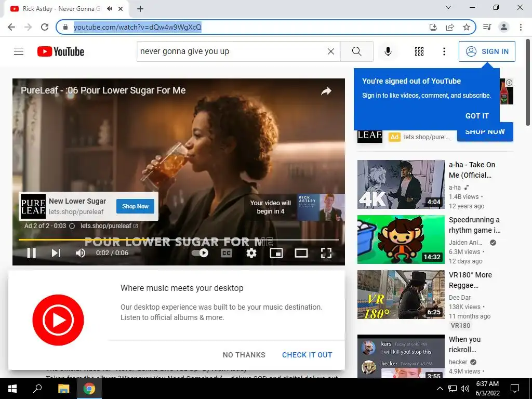Mute the video player volume
The height and width of the screenshot is (399, 532).
click(x=81, y=253)
